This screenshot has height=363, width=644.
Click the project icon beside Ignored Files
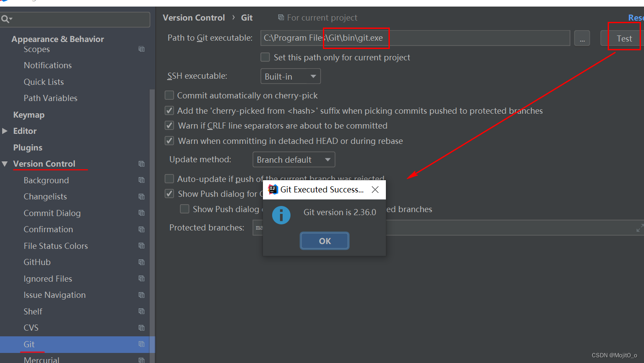[x=141, y=279]
